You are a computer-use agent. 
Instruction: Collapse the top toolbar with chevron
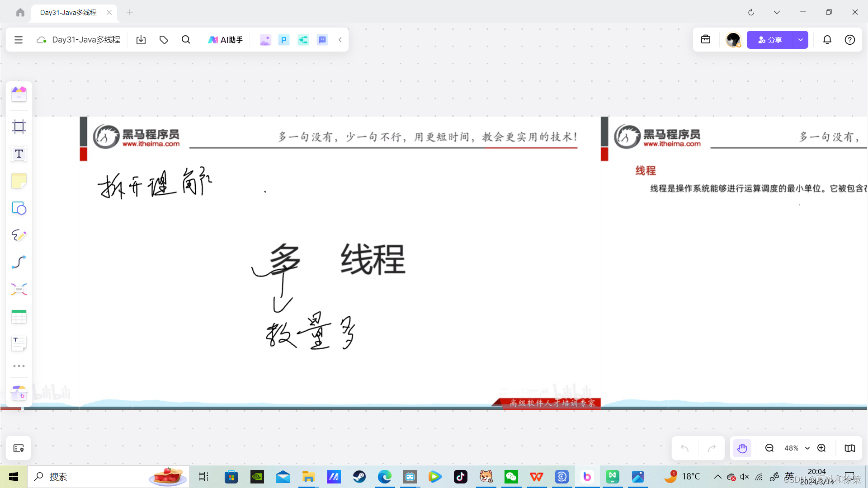click(340, 40)
